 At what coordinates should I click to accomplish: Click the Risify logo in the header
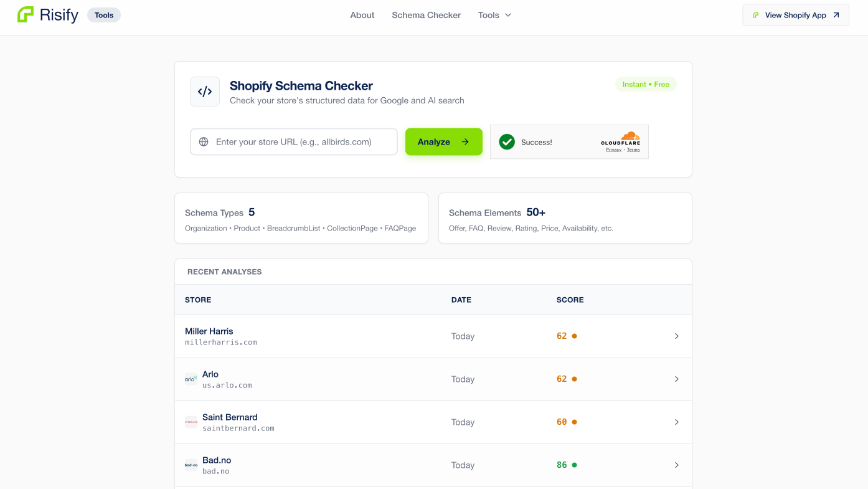pos(48,14)
